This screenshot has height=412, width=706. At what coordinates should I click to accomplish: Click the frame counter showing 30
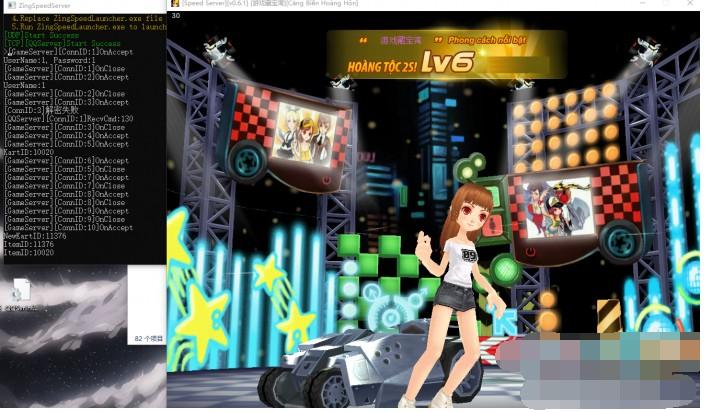point(176,15)
